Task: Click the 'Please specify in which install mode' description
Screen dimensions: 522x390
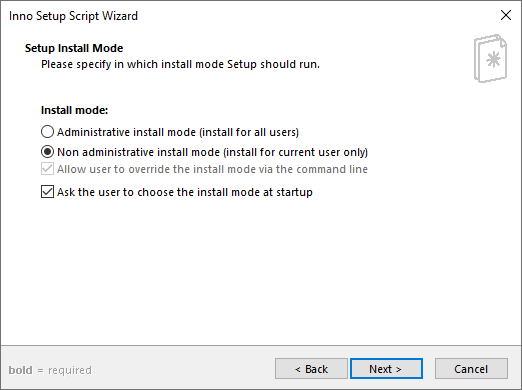Action: pos(180,64)
